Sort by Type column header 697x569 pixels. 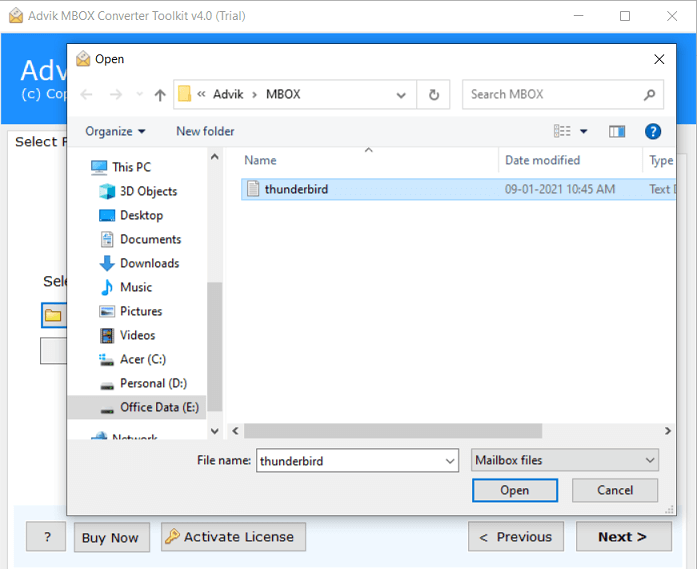pyautogui.click(x=661, y=160)
